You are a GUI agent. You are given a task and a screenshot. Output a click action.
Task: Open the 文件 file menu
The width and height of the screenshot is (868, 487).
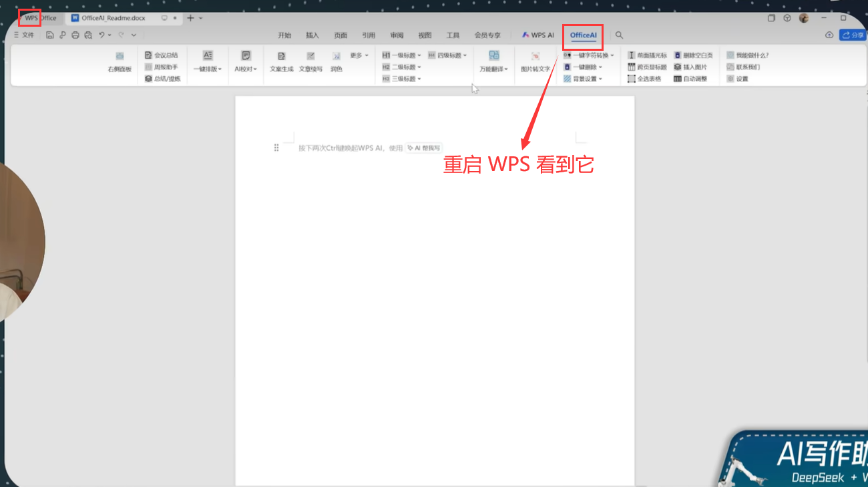[x=24, y=35]
